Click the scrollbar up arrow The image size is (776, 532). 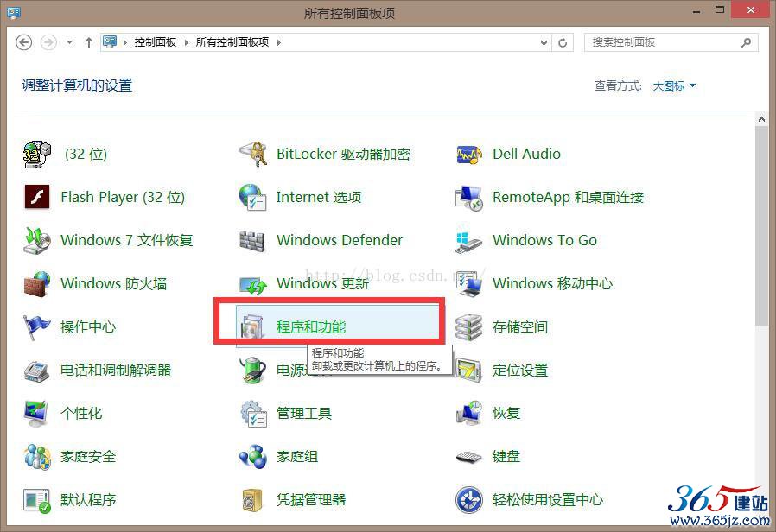pos(761,120)
